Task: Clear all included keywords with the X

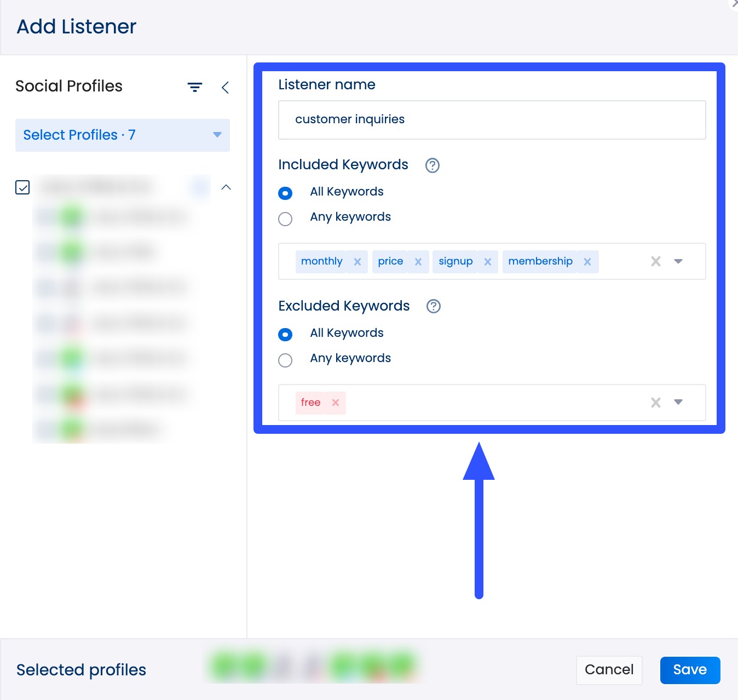Action: point(655,261)
